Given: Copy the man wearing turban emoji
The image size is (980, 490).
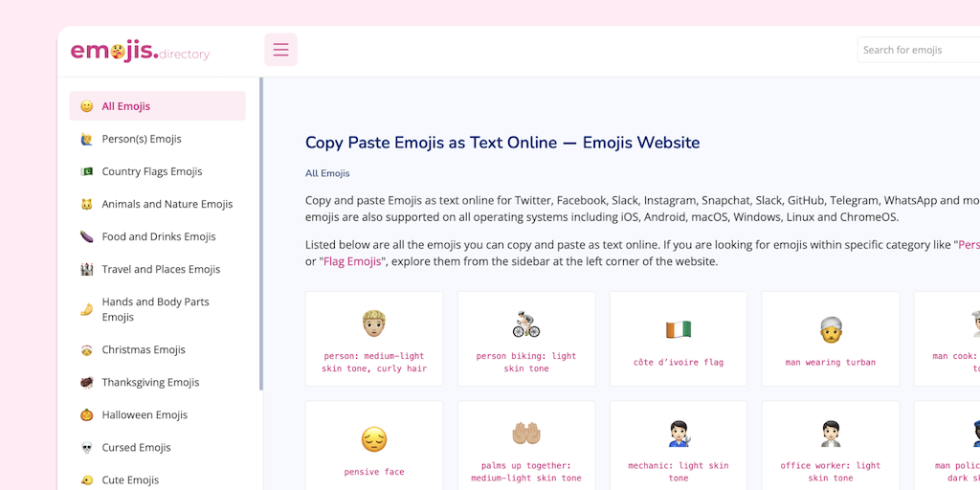Looking at the screenshot, I should click(x=831, y=329).
